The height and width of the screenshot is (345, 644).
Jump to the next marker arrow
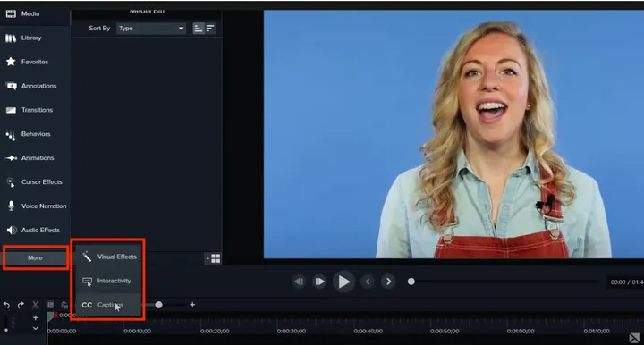click(388, 282)
